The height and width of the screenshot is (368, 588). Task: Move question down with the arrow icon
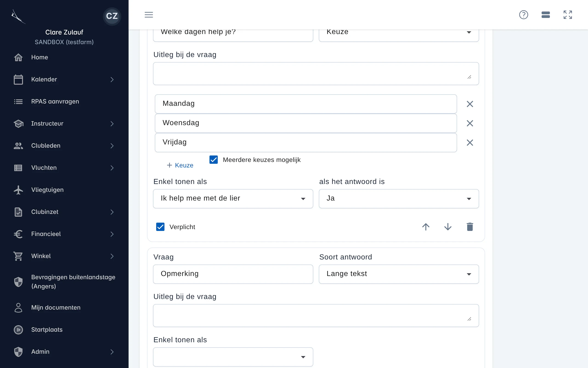[x=448, y=227]
